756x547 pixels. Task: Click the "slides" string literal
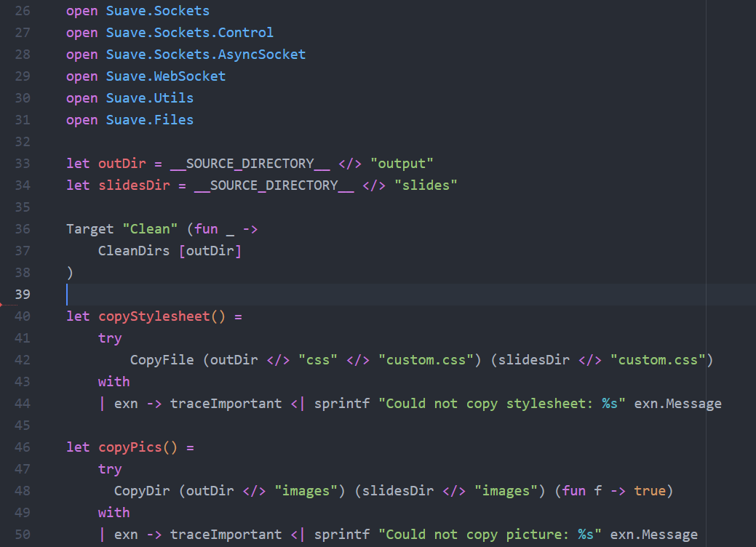[x=426, y=185]
